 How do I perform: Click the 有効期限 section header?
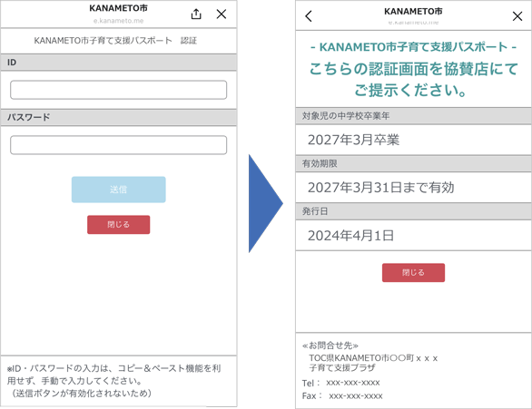(x=413, y=163)
